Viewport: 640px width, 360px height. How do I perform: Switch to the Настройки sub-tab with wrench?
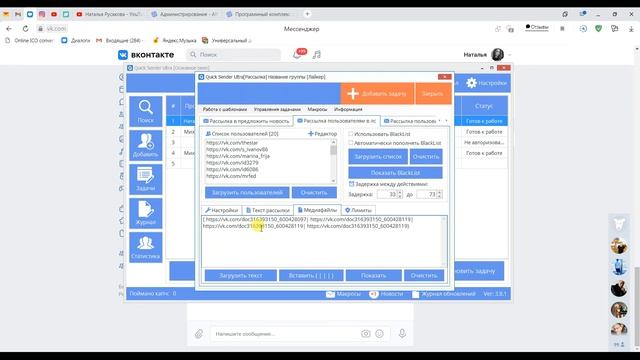point(222,210)
